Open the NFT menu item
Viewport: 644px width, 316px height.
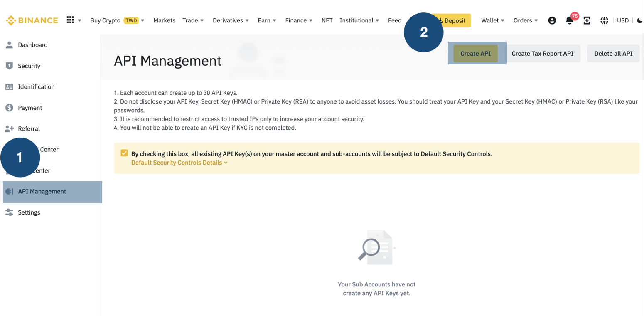point(327,20)
